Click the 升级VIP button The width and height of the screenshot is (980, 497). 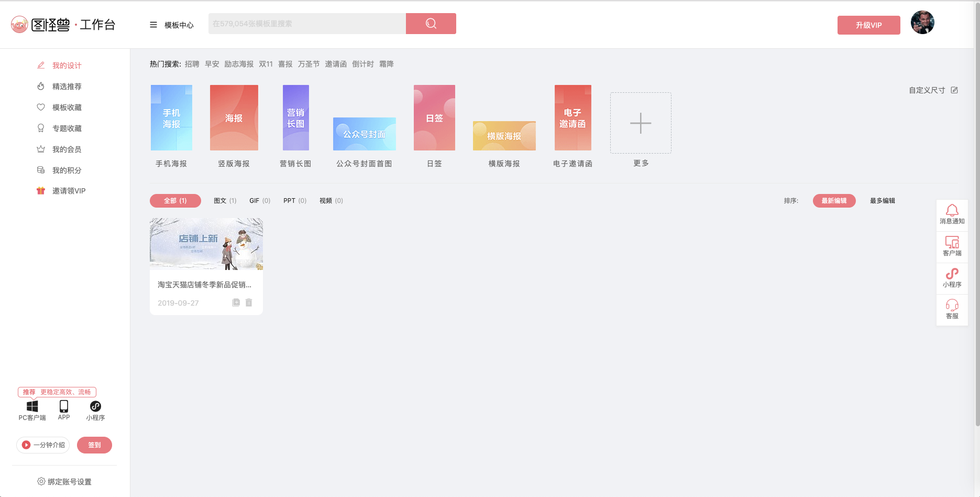868,25
